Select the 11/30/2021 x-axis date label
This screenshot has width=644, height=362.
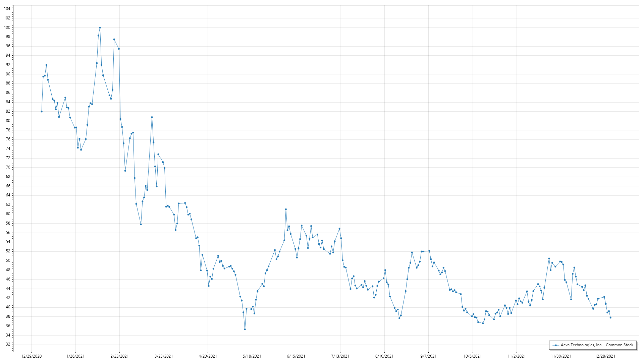click(x=561, y=356)
